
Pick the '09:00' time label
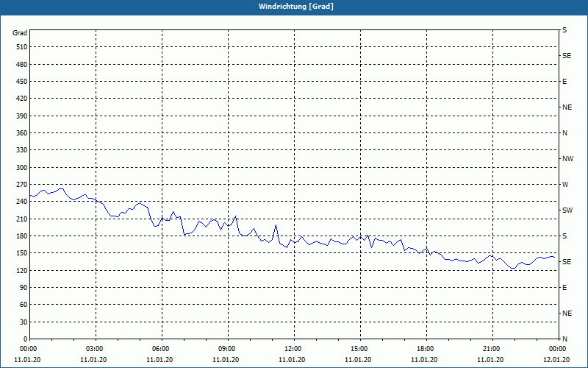(x=226, y=349)
